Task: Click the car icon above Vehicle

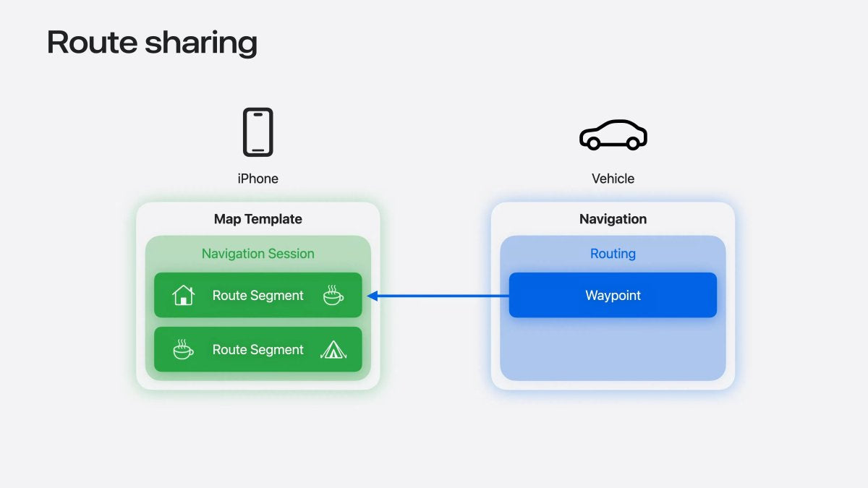Action: tap(613, 134)
